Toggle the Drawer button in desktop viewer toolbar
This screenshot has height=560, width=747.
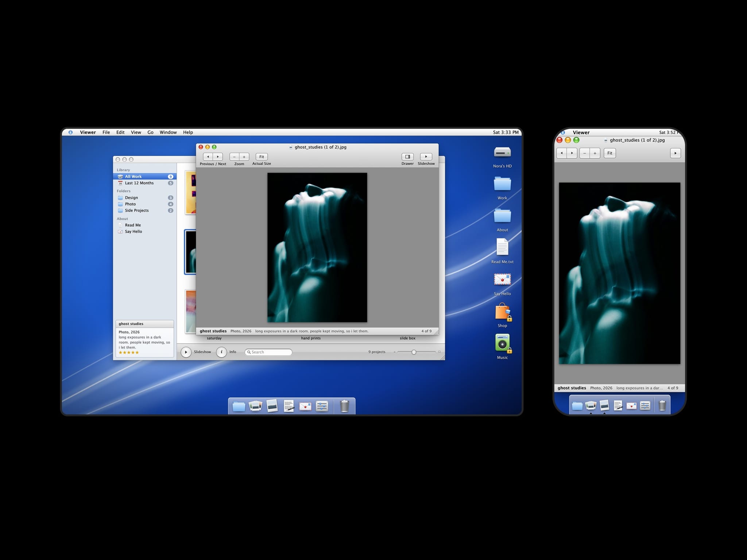(407, 157)
